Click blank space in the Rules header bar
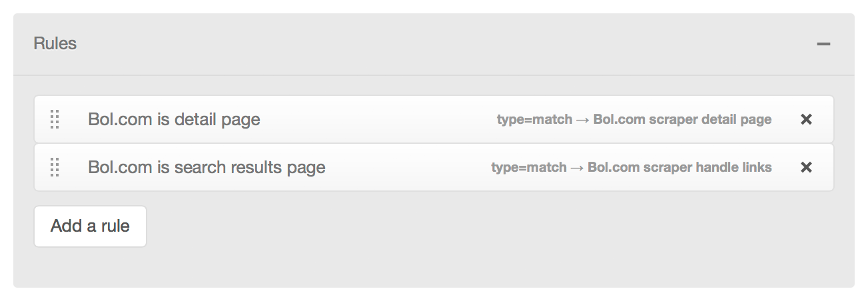 coord(433,44)
